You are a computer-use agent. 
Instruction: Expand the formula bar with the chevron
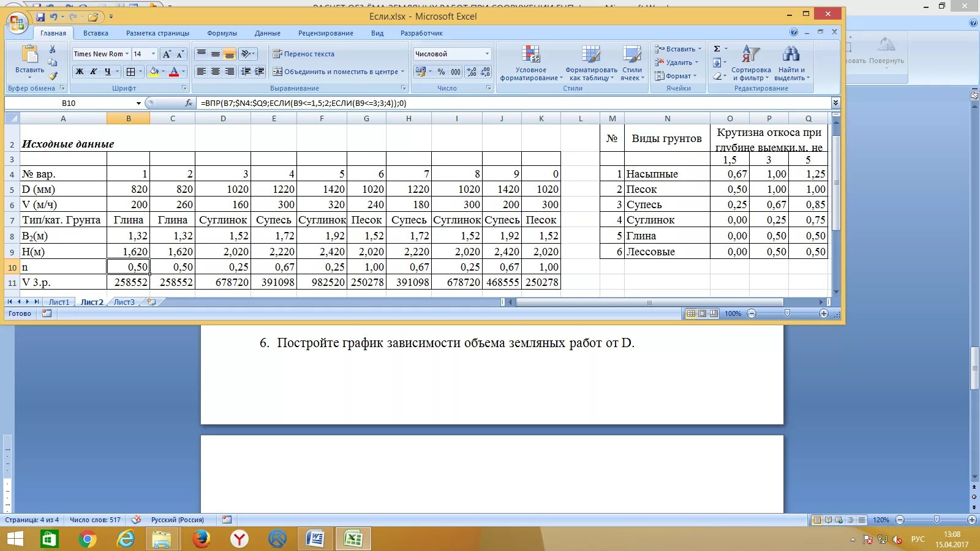coord(835,103)
